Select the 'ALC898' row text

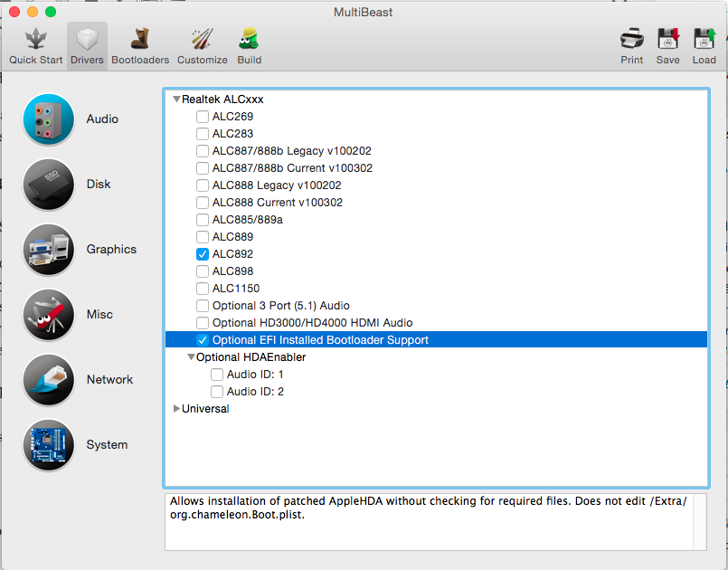[x=232, y=271]
